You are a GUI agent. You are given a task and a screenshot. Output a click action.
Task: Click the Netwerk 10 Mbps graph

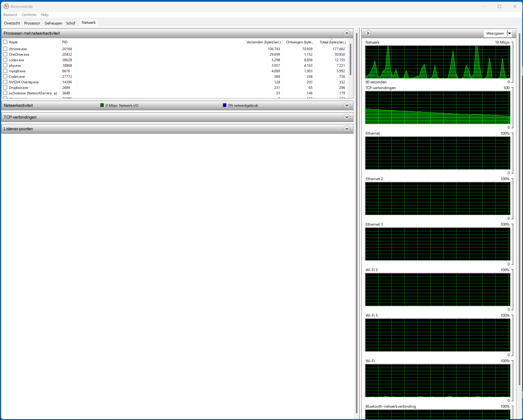pos(438,62)
